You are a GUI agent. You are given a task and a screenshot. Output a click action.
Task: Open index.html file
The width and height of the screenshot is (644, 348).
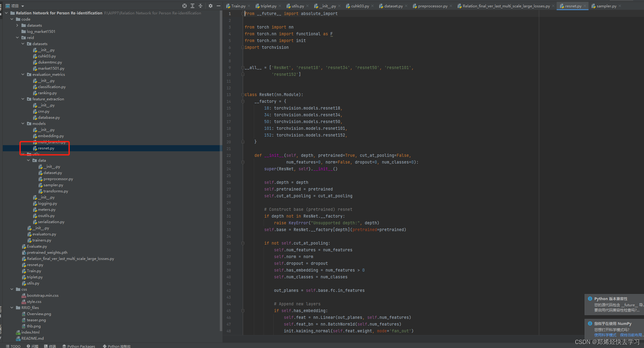[x=30, y=332]
